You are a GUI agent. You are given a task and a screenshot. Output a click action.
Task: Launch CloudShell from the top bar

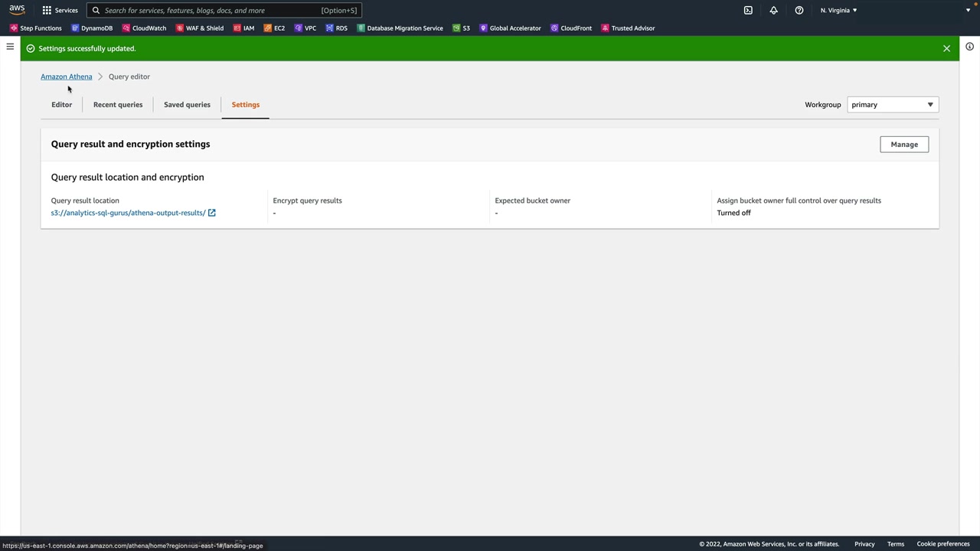click(x=748, y=10)
